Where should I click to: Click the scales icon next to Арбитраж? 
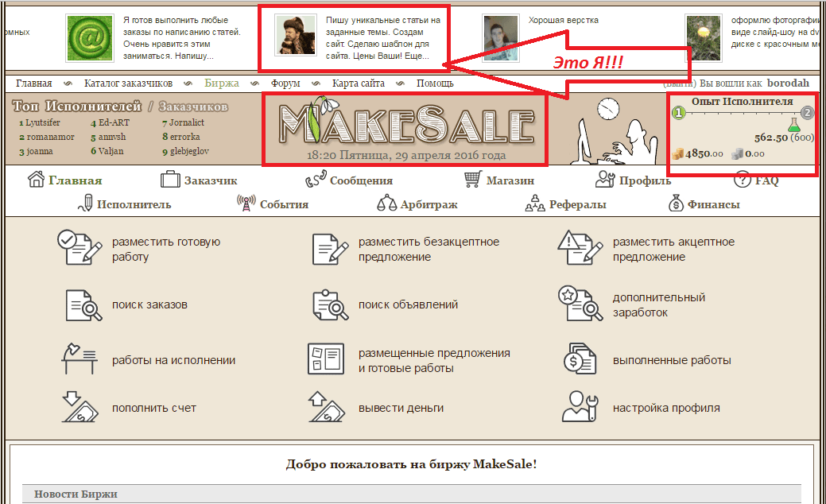(x=386, y=204)
